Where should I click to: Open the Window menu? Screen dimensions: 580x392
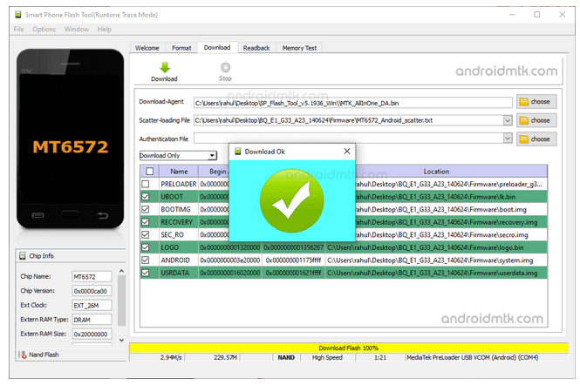coord(76,30)
